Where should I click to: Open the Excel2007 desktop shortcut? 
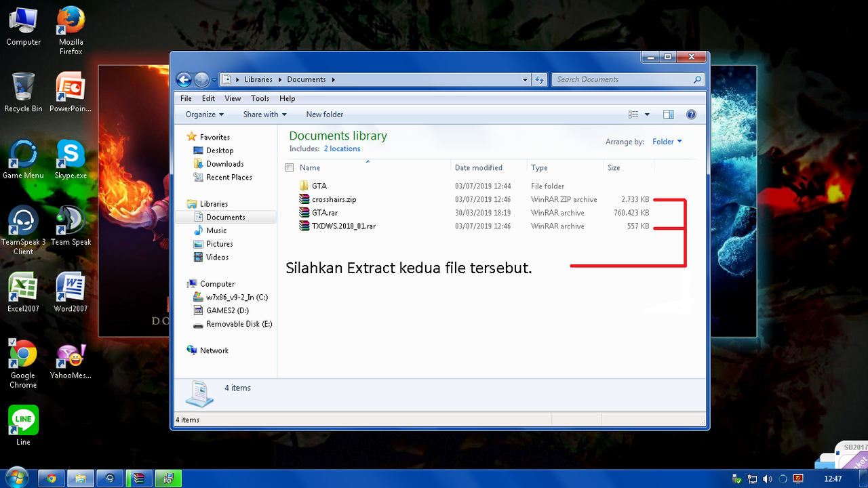23,292
